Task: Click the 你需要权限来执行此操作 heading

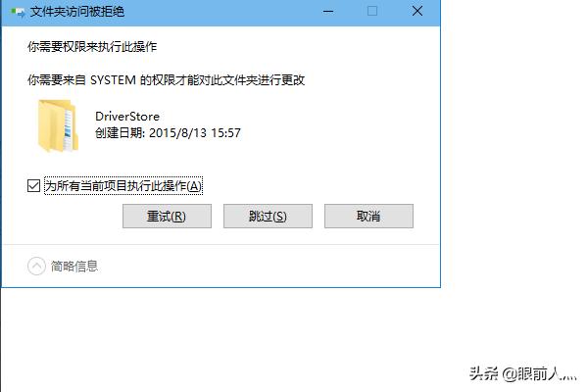Action: click(92, 47)
